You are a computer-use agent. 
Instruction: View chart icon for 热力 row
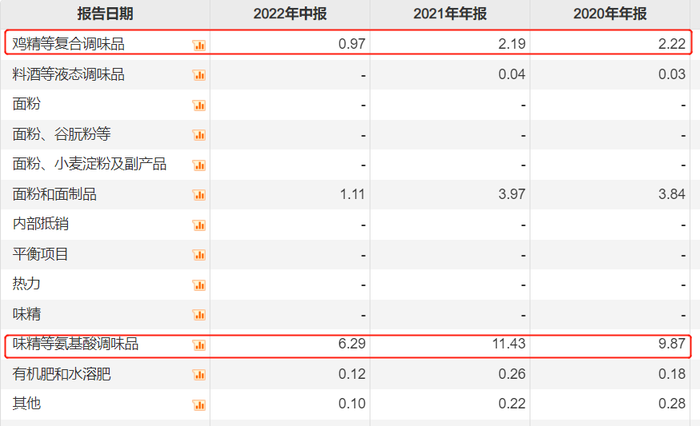pos(199,285)
